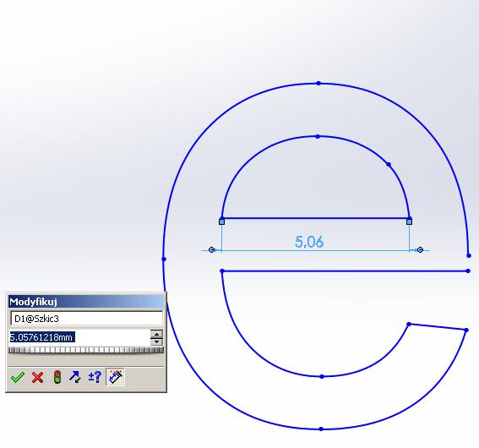Click the left dimension arrow handle
479x448 pixels.
tap(211, 250)
